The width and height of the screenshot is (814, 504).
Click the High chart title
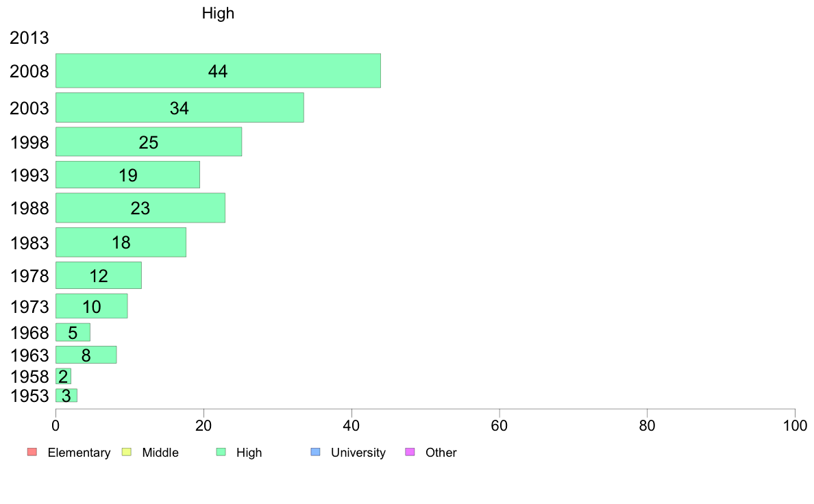tap(218, 13)
